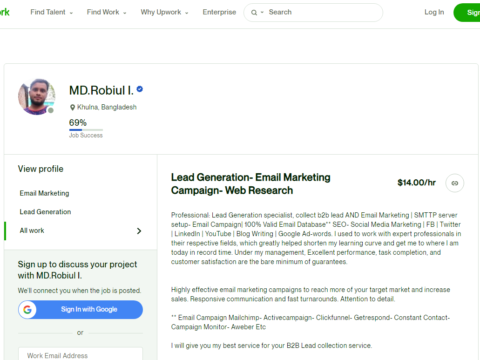Expand the Find Work menu

[107, 12]
